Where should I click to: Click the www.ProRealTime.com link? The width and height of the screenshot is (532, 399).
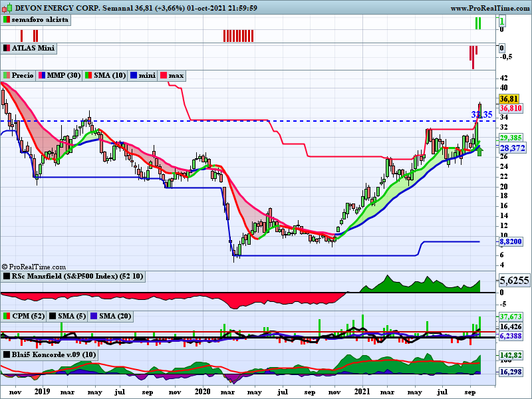490,8
